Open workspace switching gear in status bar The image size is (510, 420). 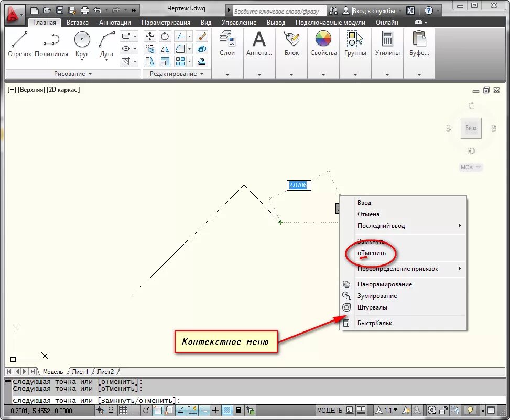431,410
